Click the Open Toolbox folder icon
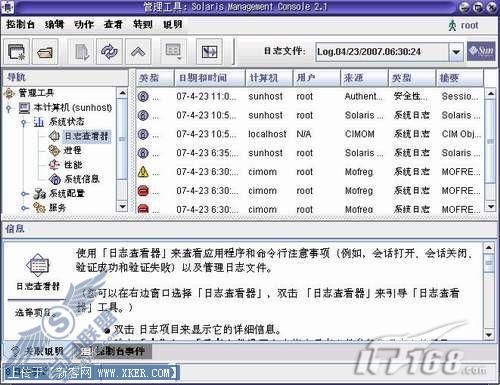Image resolution: width=500 pixels, height=385 pixels. click(x=45, y=52)
